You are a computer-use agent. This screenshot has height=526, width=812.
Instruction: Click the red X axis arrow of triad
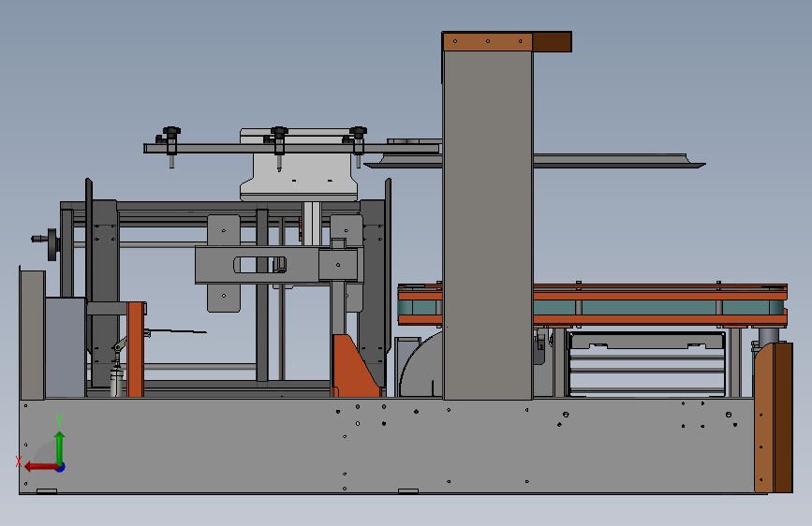[x=40, y=466]
